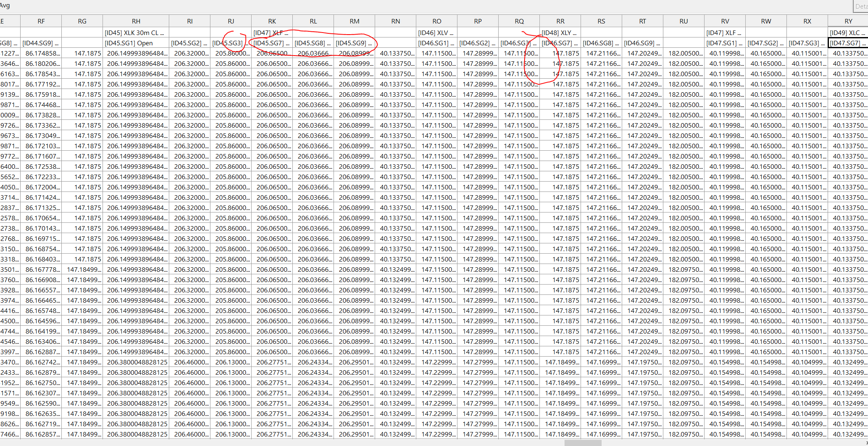
Task: Select the [ID46] XLV cell in column RO
Action: coord(436,33)
